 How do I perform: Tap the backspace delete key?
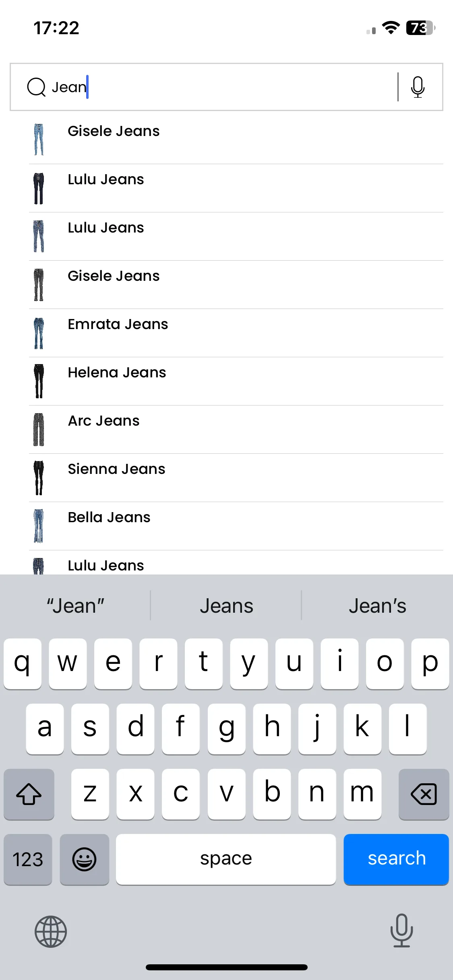[x=424, y=794]
